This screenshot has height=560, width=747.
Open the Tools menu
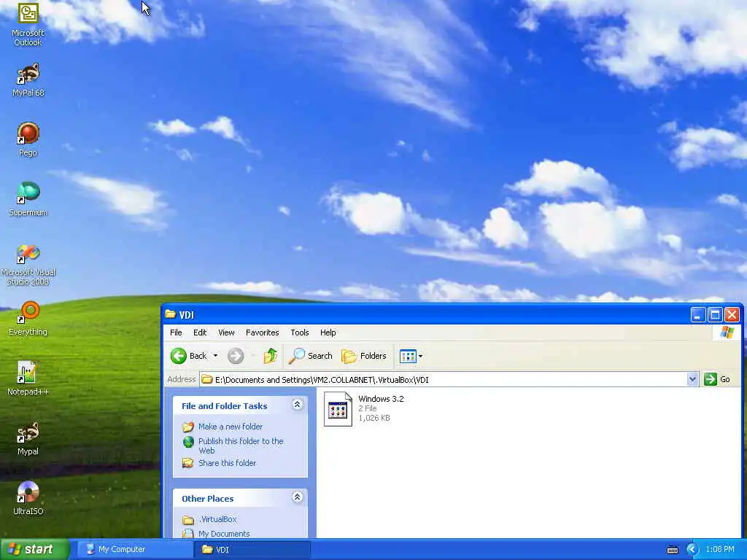click(x=300, y=332)
